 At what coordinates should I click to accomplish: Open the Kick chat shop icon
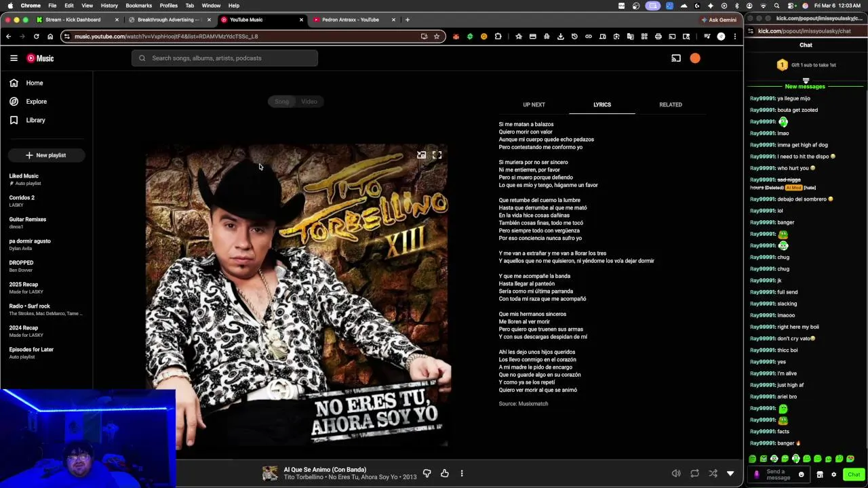[x=820, y=474]
